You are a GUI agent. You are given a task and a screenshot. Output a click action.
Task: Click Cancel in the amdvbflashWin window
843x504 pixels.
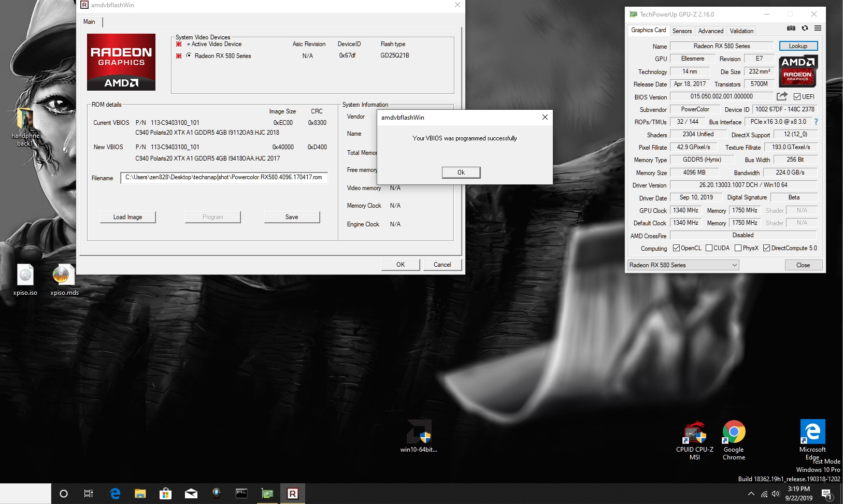[x=442, y=265]
